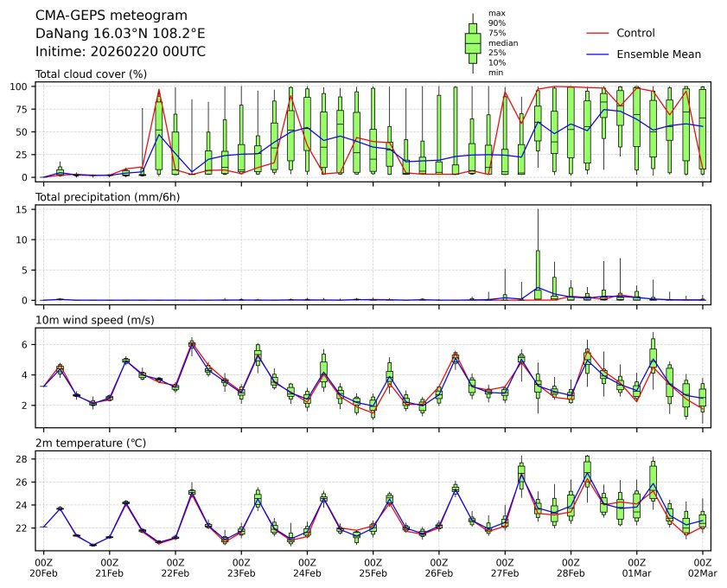
Task: Select the Total cloud cover (%) panel title
Action: click(91, 74)
